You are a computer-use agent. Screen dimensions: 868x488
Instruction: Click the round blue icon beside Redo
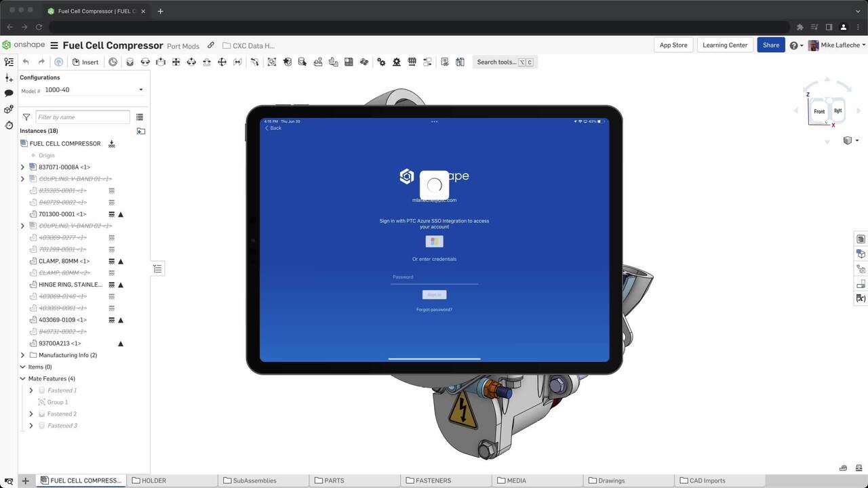coord(59,62)
